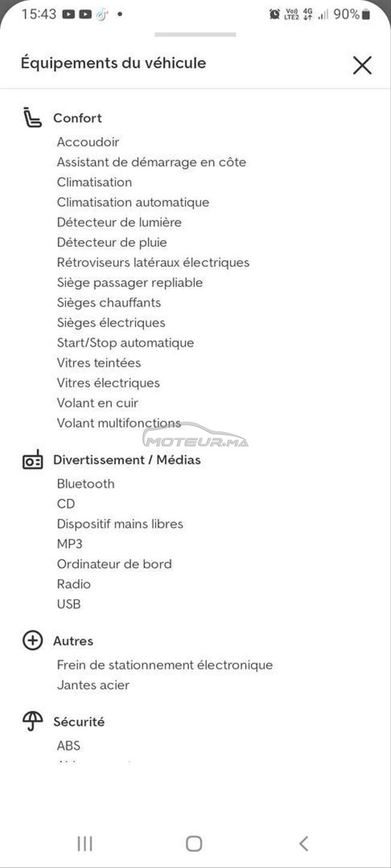Tap the Android back arrow

pos(303,843)
